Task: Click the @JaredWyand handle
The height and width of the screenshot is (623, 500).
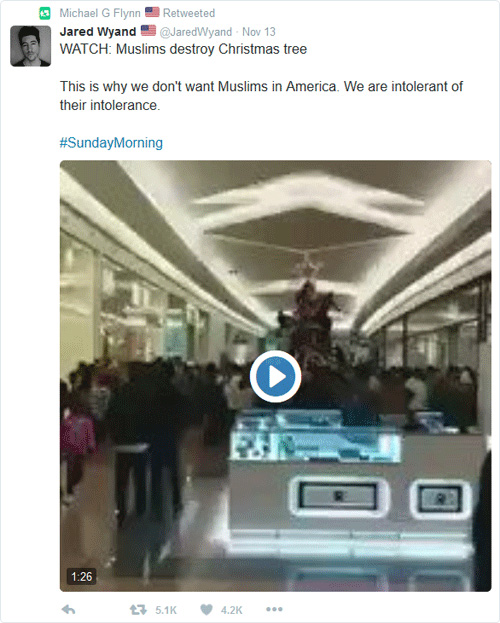Action: coord(196,32)
